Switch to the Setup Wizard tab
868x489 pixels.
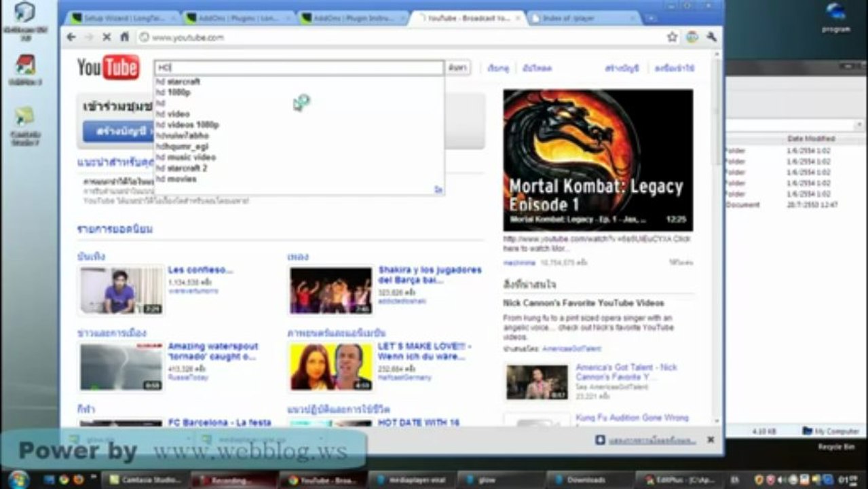122,18
